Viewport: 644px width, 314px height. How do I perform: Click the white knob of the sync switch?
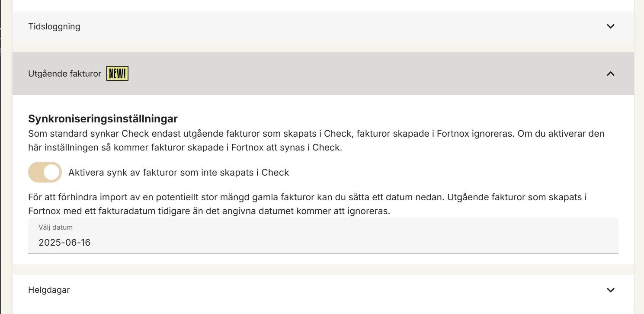point(51,172)
